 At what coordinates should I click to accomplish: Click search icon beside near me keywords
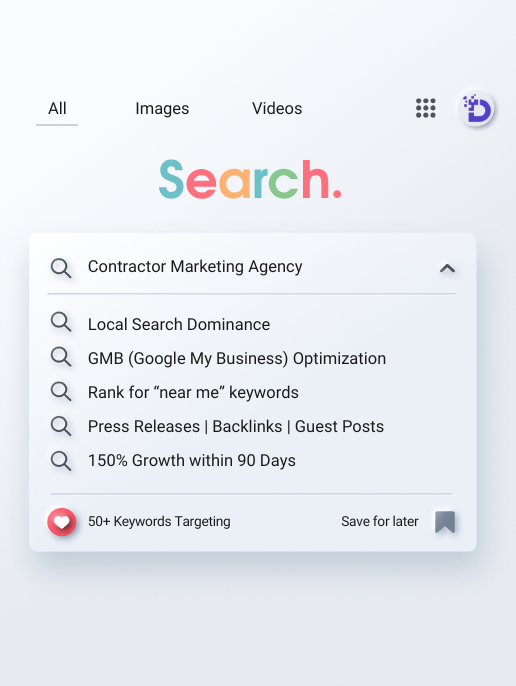click(61, 392)
